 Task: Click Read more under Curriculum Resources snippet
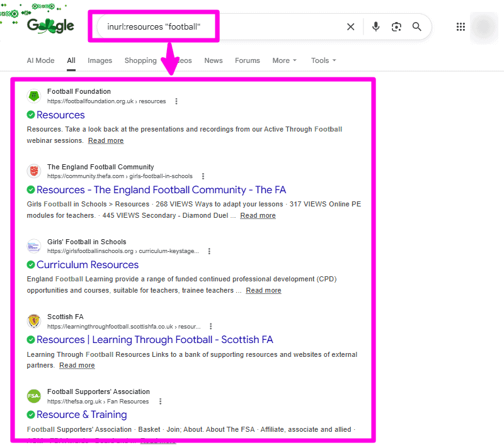click(x=263, y=290)
